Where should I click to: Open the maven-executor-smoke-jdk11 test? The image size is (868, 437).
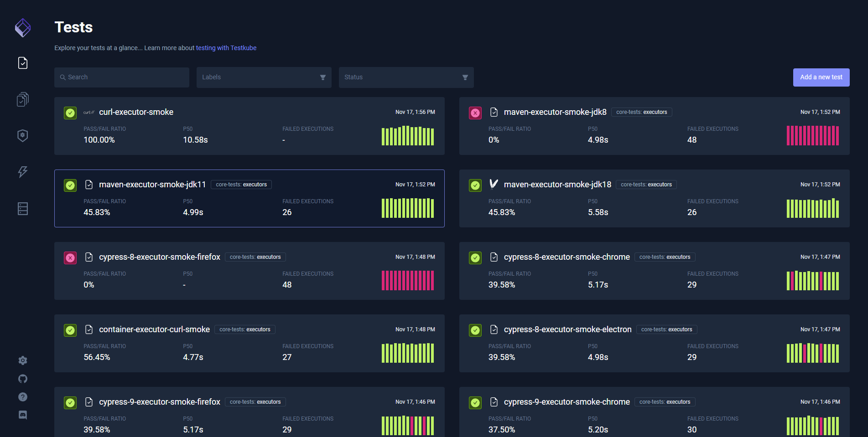pyautogui.click(x=249, y=199)
